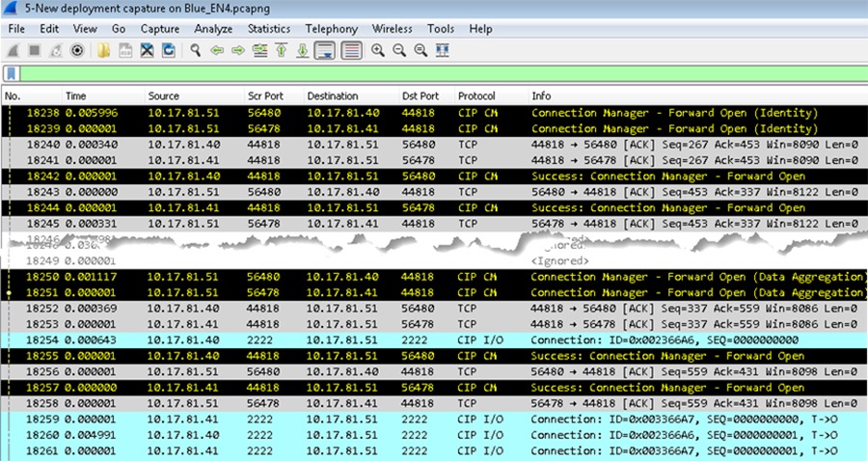Viewport: 868px width, 461px height.
Task: Open the Analyze menu
Action: [x=213, y=29]
